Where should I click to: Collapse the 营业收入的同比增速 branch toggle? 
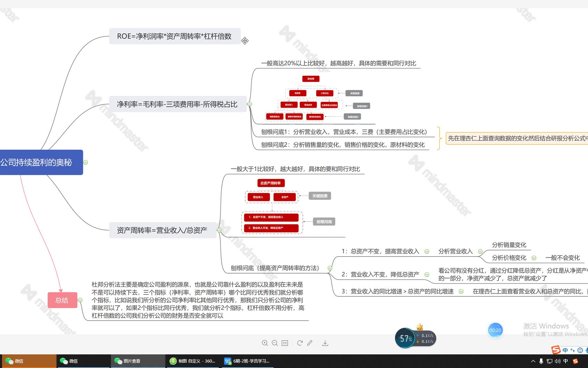[x=461, y=291]
